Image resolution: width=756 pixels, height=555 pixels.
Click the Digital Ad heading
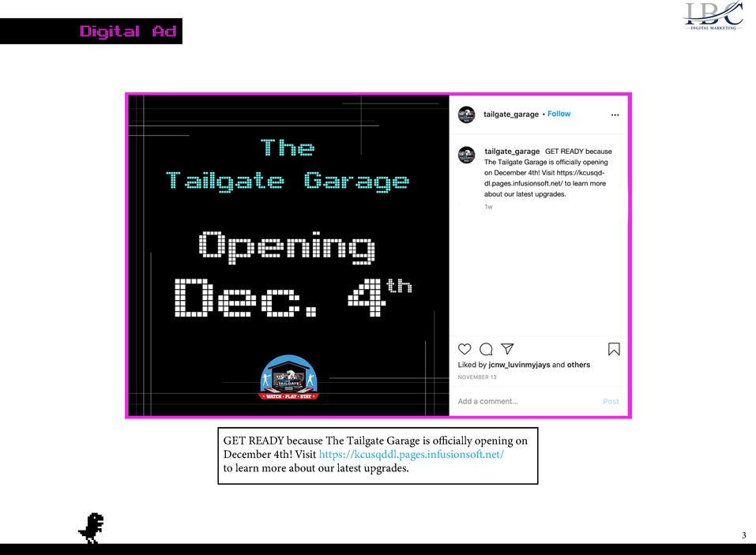(128, 32)
